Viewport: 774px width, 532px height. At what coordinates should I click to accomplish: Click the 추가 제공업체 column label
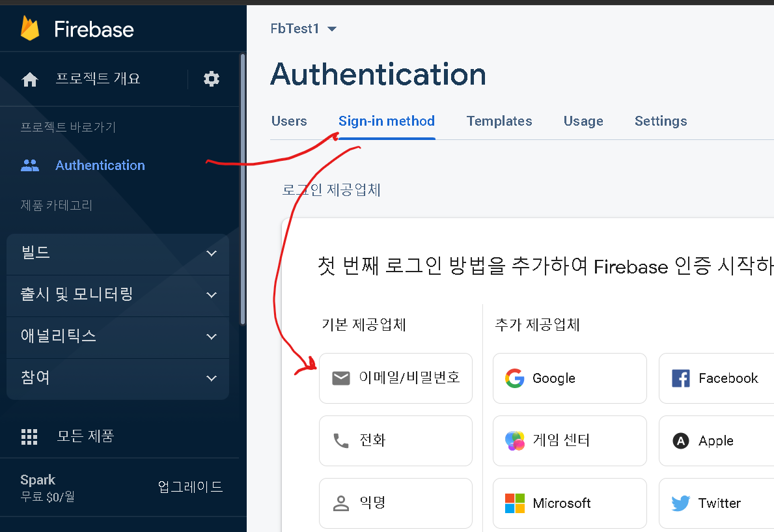tap(537, 324)
